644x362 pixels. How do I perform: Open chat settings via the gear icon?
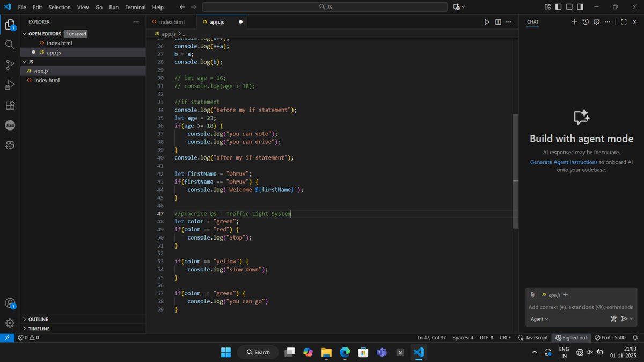pyautogui.click(x=596, y=21)
